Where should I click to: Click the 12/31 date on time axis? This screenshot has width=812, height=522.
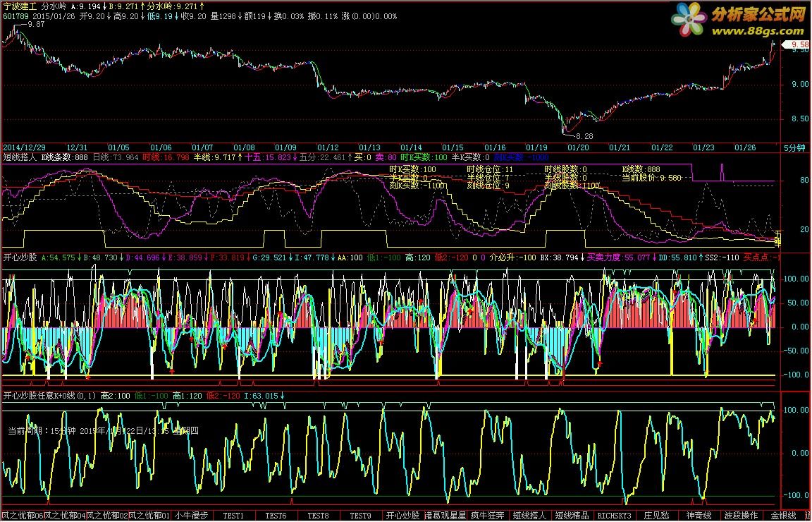pos(77,148)
